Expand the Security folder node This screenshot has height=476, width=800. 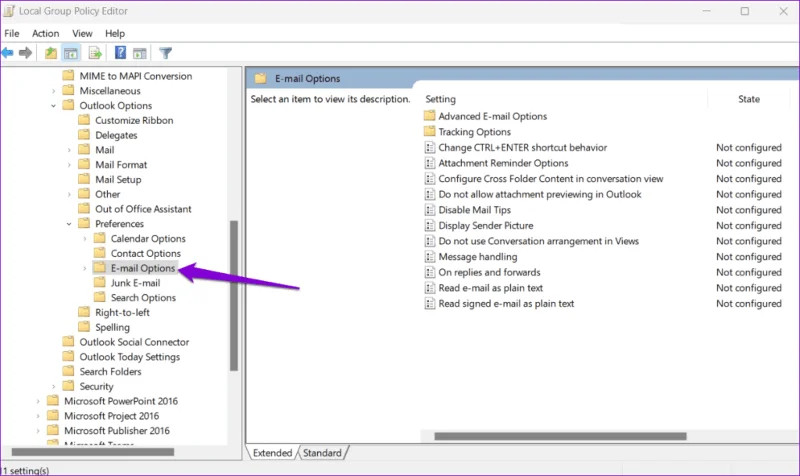pyautogui.click(x=54, y=387)
